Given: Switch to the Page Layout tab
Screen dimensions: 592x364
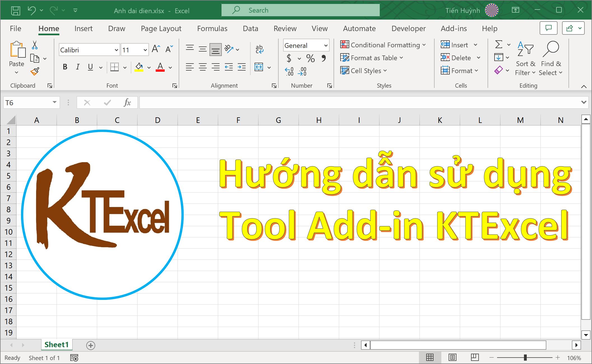Looking at the screenshot, I should pyautogui.click(x=161, y=29).
